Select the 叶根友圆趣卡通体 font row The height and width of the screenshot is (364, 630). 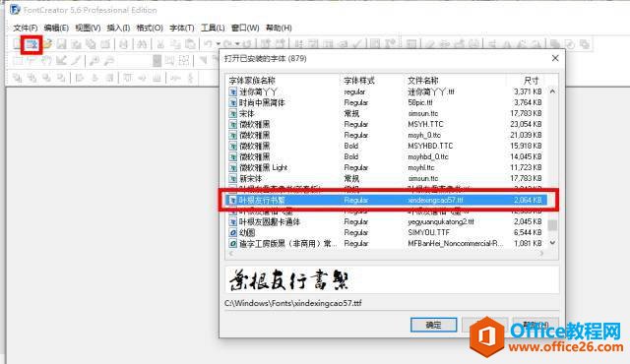(x=387, y=221)
